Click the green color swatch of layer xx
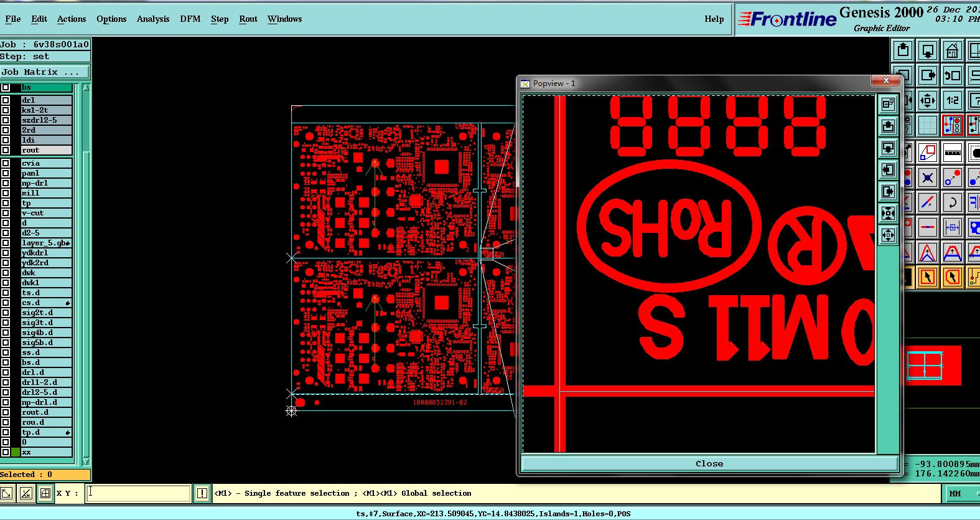Viewport: 980px width, 520px height. point(16,452)
